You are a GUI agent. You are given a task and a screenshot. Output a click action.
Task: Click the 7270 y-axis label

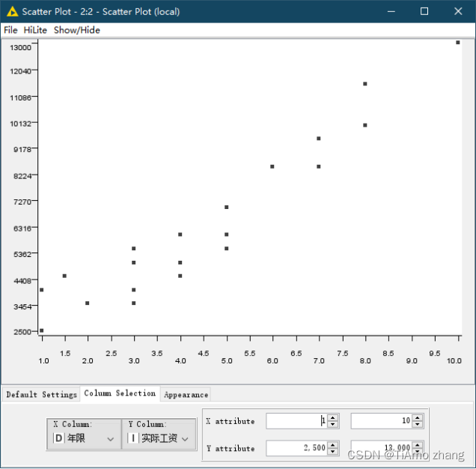coord(22,202)
